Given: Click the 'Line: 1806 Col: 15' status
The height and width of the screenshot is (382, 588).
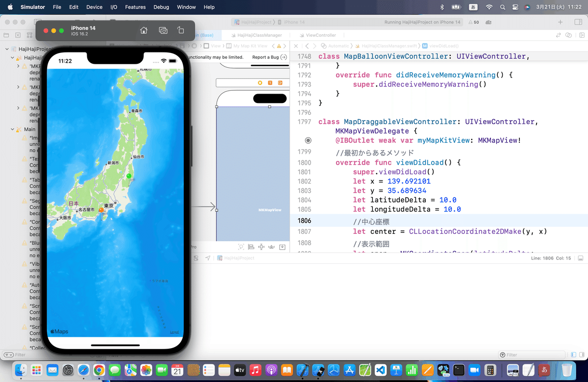Looking at the screenshot, I should click(x=551, y=258).
